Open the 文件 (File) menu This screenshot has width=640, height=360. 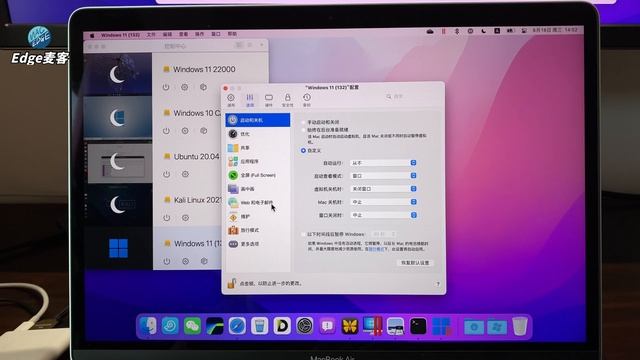151,35
